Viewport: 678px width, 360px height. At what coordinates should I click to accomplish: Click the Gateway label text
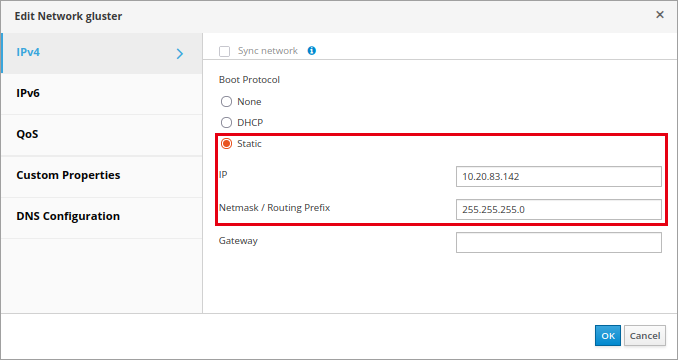[238, 241]
